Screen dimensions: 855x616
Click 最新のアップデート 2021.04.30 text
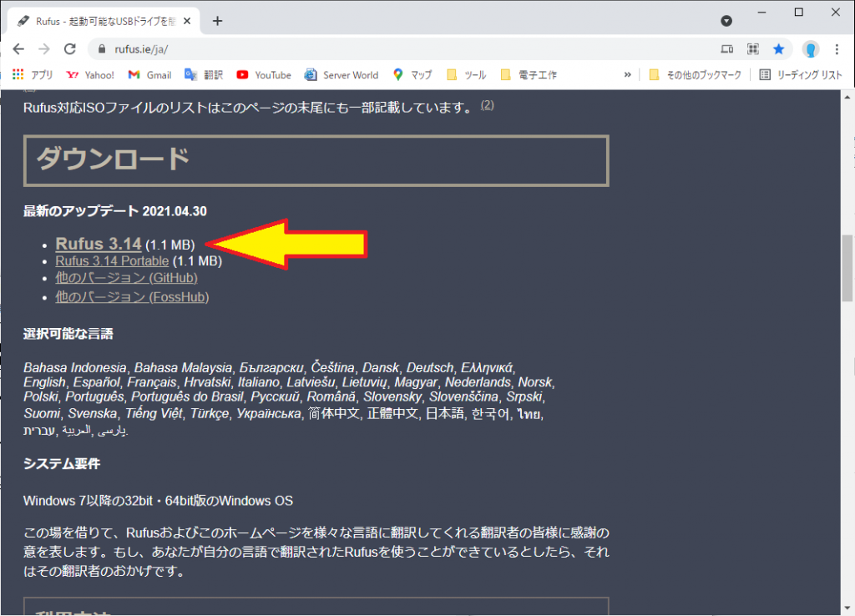coord(115,211)
